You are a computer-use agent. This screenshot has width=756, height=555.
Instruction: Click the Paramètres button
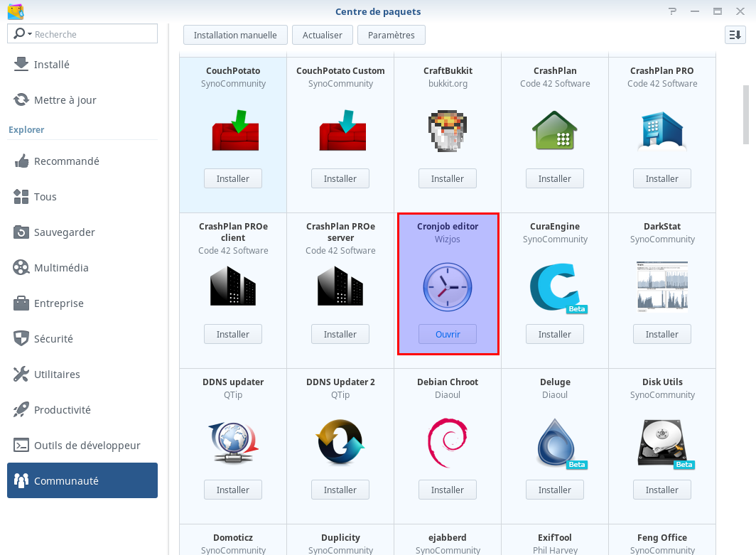tap(391, 36)
